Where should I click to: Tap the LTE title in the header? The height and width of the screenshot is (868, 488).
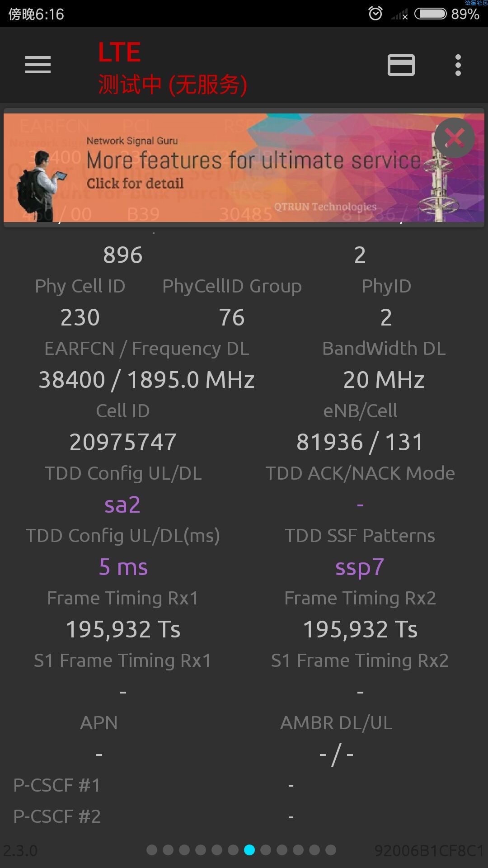point(119,52)
